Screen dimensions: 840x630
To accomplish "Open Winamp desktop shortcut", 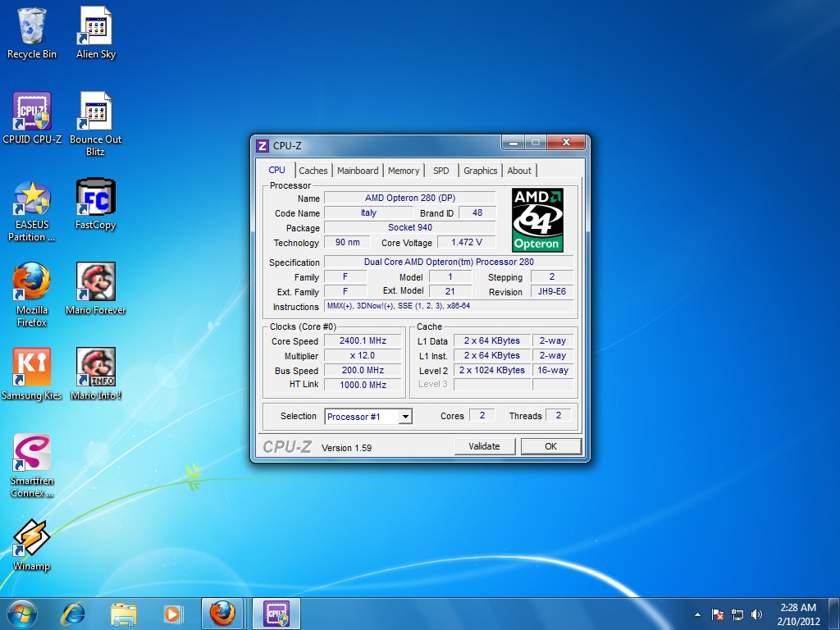I will (32, 540).
